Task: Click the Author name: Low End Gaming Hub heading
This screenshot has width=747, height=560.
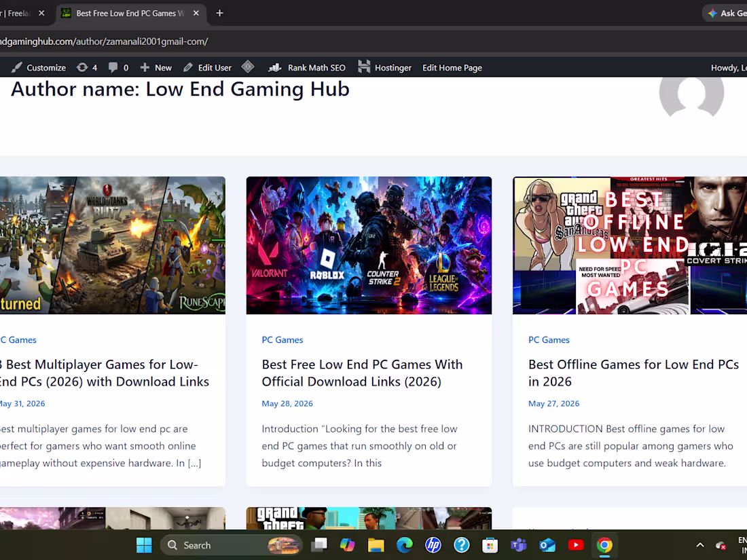Action: pyautogui.click(x=180, y=89)
